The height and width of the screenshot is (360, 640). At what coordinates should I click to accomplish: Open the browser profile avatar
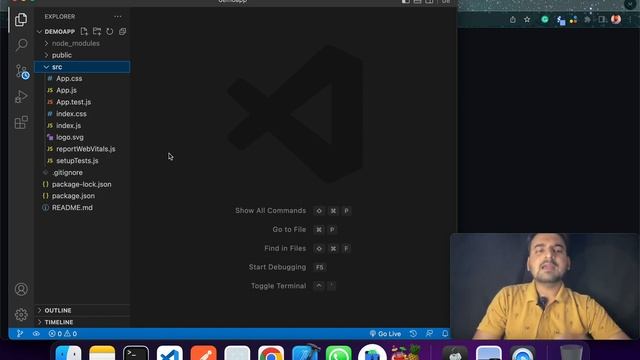point(616,19)
